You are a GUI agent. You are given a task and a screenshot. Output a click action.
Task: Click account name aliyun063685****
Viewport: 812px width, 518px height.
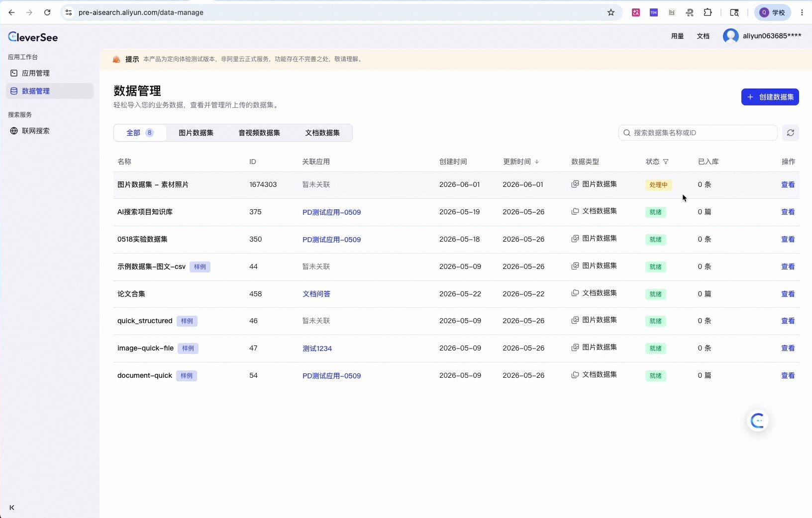[x=772, y=36]
